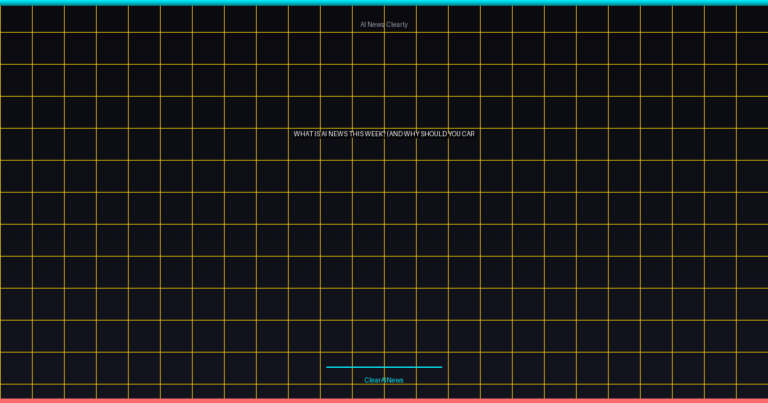
Task: Click the word "AI" in the site title
Action: 363,24
